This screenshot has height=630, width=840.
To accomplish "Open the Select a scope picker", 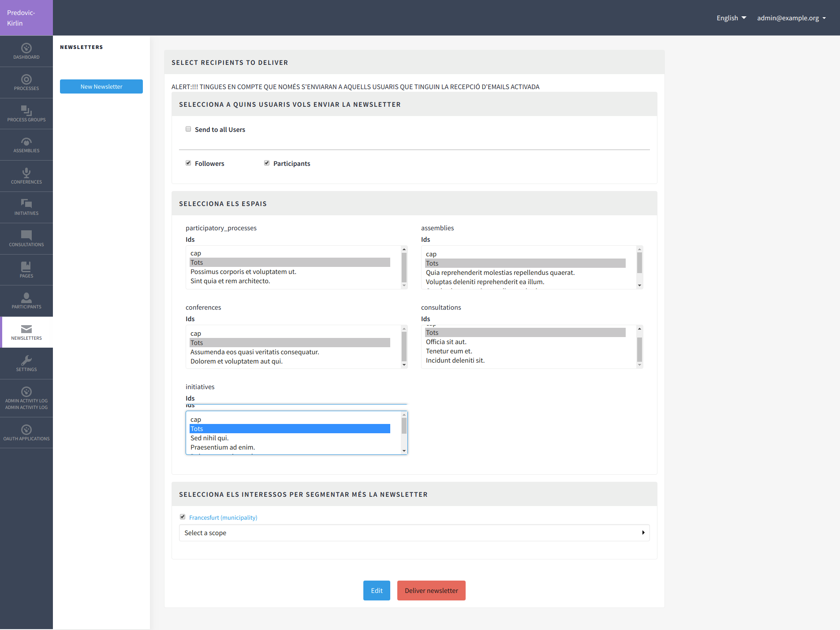I will pos(414,533).
